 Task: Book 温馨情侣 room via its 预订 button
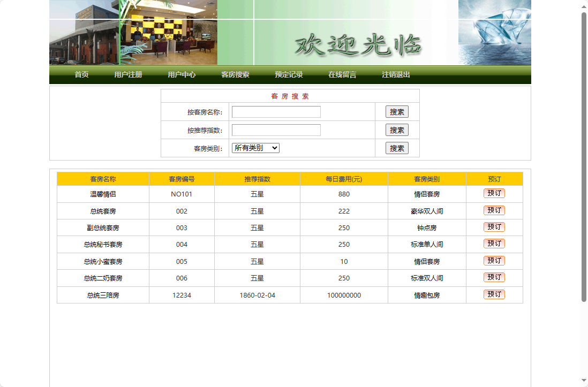click(494, 193)
